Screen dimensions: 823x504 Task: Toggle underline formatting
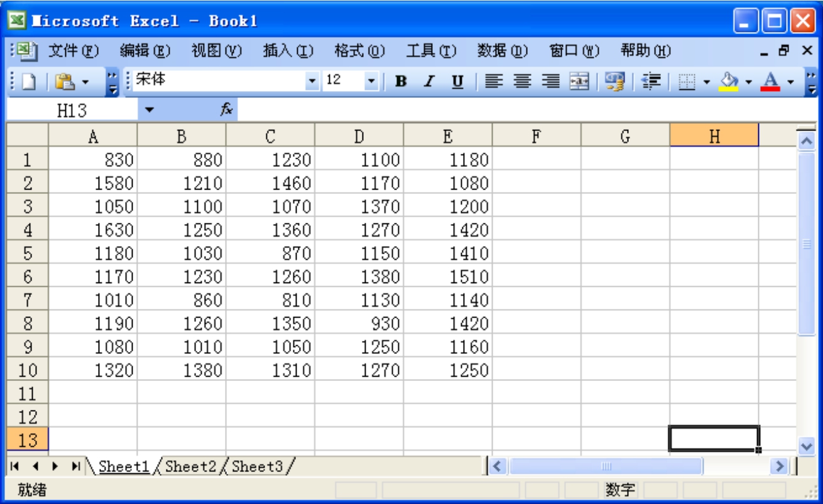[x=458, y=82]
